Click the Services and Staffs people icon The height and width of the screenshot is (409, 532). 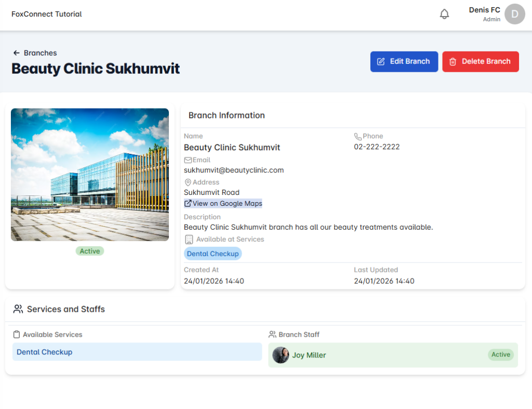(18, 309)
